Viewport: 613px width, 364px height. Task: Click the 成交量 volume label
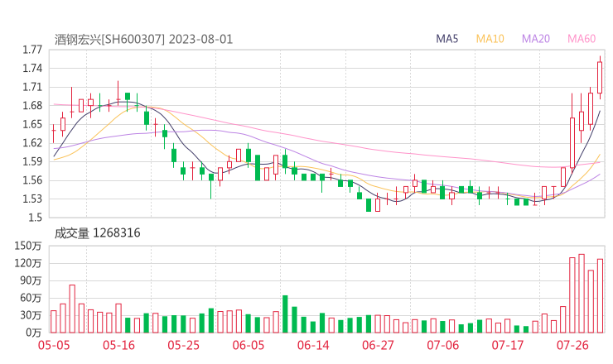74,233
